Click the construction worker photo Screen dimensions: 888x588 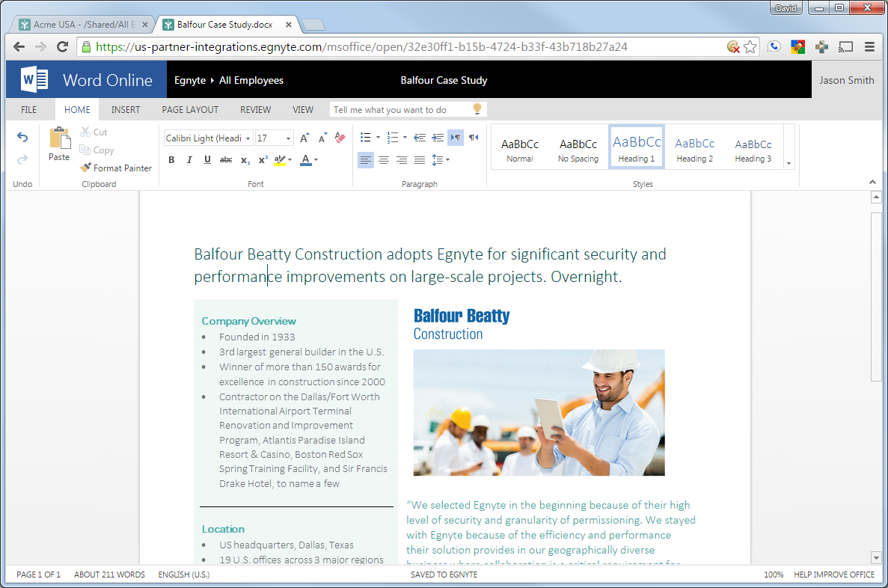[x=539, y=412]
